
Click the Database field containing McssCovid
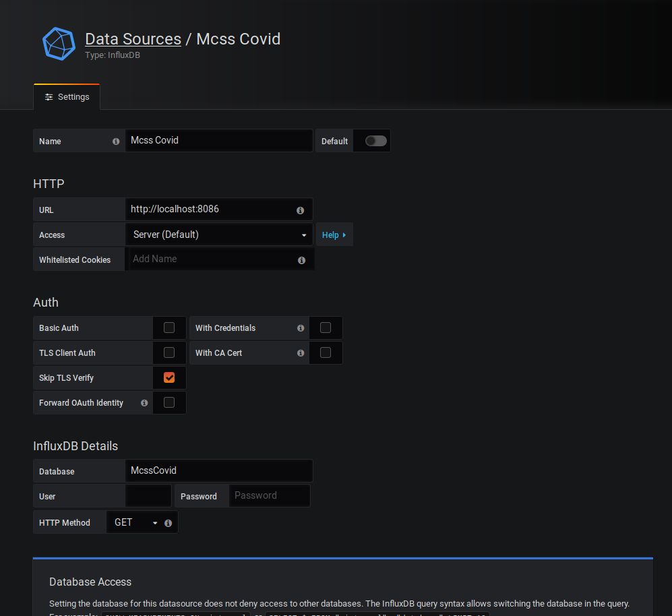[219, 470]
